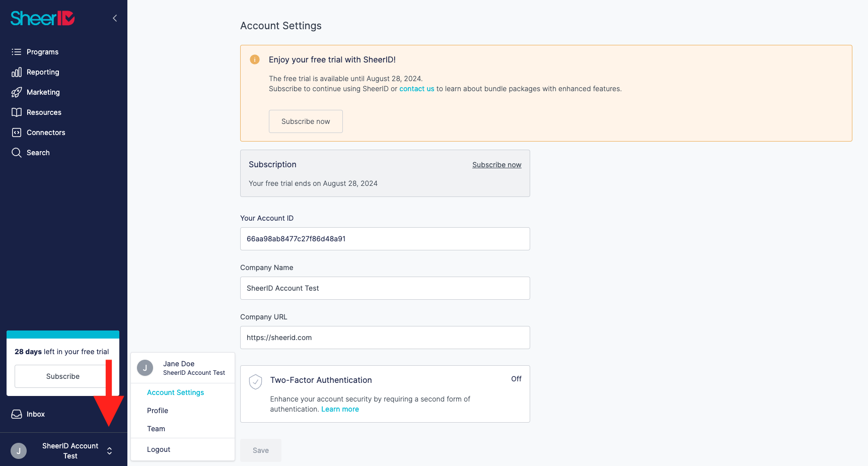Select Account Settings in popup menu
The width and height of the screenshot is (868, 466).
[x=175, y=392]
